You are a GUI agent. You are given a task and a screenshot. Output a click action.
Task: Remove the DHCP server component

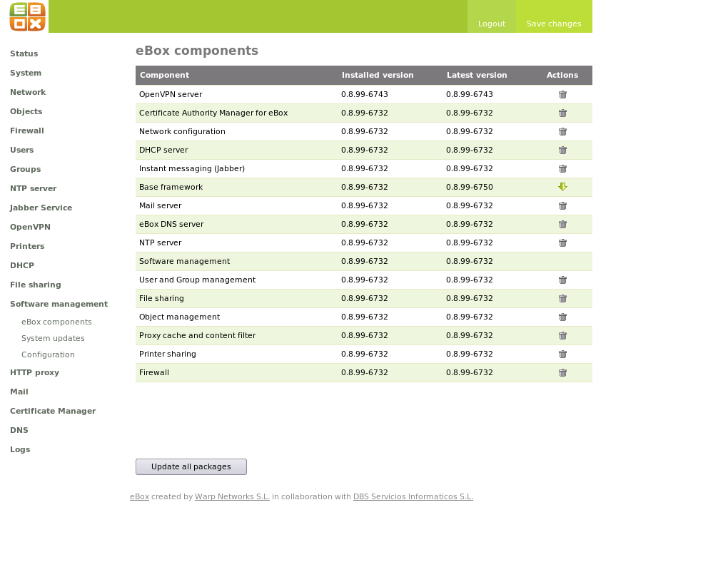(562, 150)
